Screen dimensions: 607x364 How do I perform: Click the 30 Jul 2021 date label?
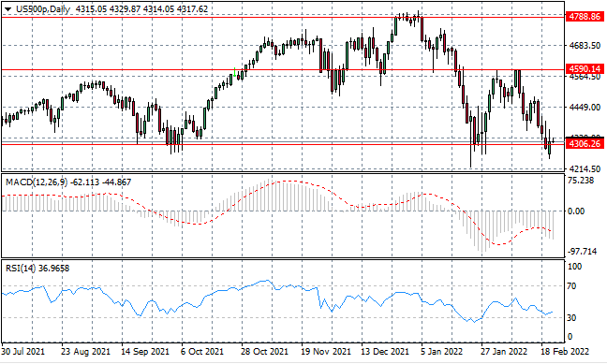[x=23, y=352]
